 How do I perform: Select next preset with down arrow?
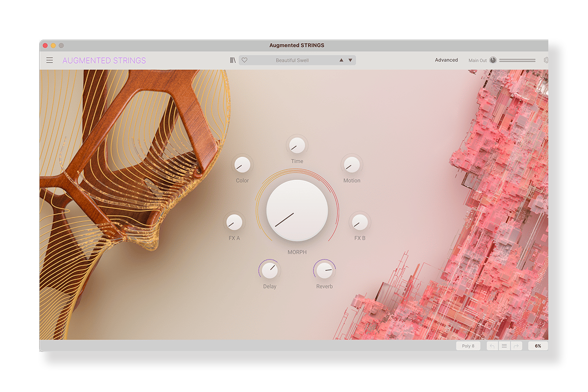[x=350, y=60]
